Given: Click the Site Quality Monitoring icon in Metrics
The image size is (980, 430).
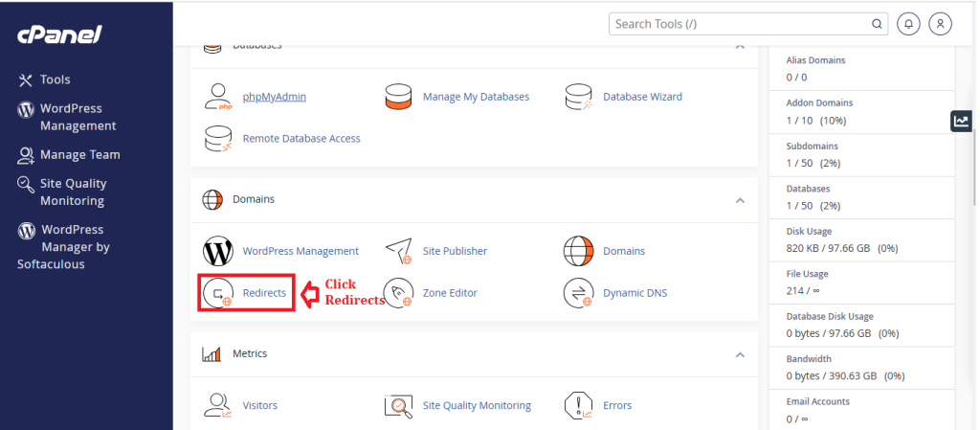Looking at the screenshot, I should pyautogui.click(x=399, y=406).
